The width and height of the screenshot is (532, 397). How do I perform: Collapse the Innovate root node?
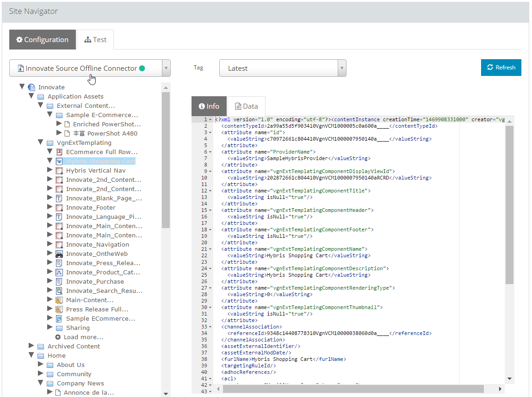tap(22, 87)
